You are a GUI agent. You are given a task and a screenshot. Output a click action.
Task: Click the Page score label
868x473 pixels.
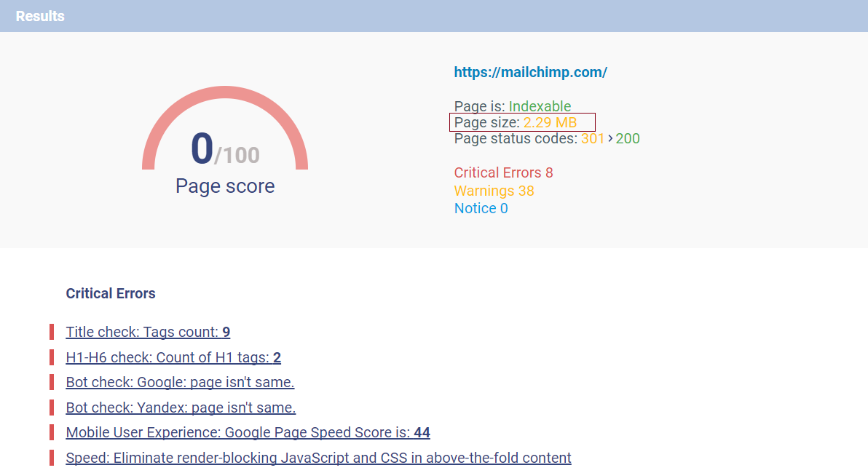point(225,186)
